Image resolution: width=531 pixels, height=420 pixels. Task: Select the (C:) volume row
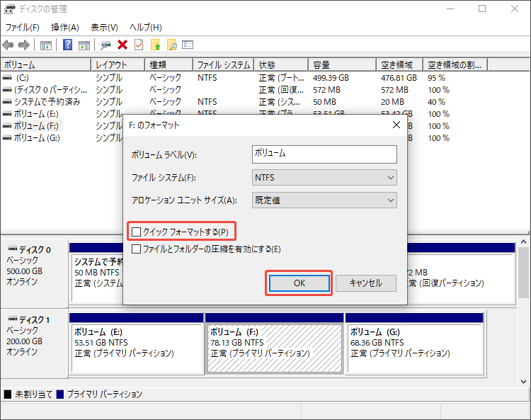(x=244, y=78)
